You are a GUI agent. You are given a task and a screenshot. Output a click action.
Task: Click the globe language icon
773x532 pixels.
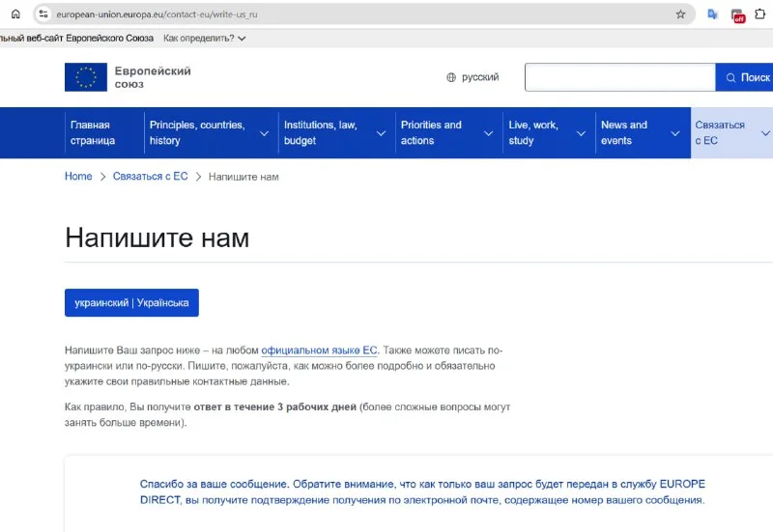(x=451, y=77)
